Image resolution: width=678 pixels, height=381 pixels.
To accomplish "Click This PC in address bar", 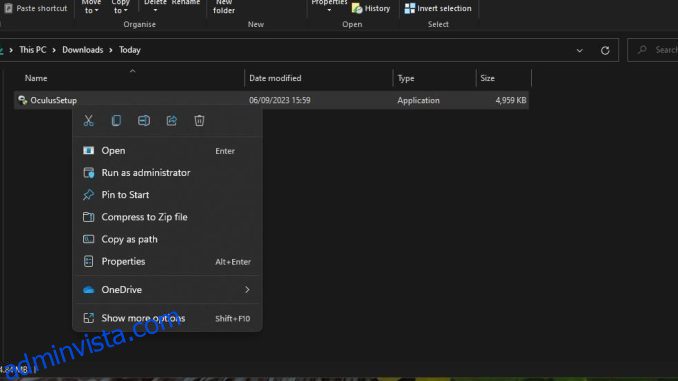I will click(x=32, y=50).
